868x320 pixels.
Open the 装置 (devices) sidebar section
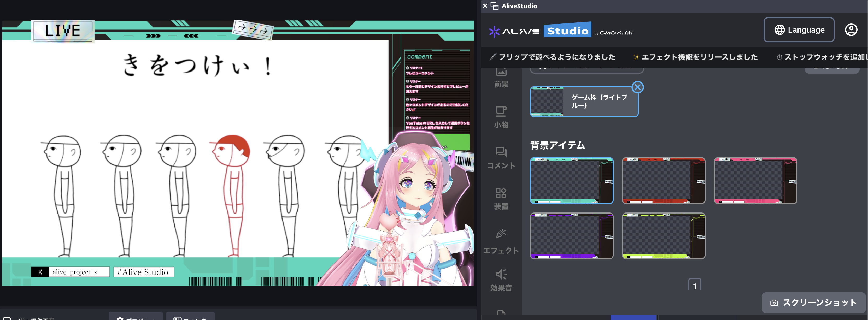coord(501,199)
